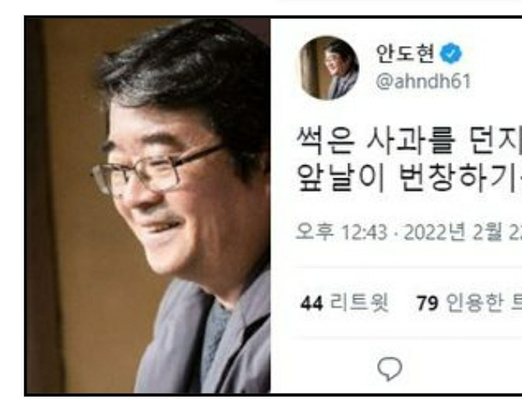Click the eyeglasses in the large photo

coord(157,170)
